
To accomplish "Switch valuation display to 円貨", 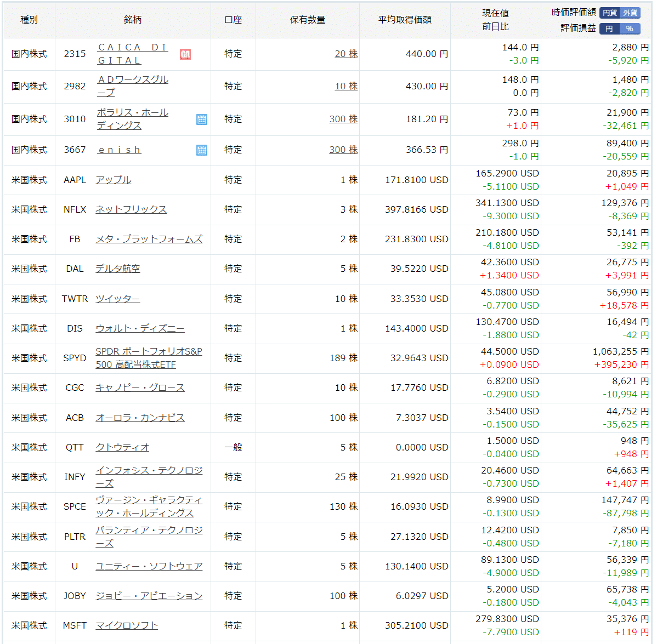I will tap(610, 13).
